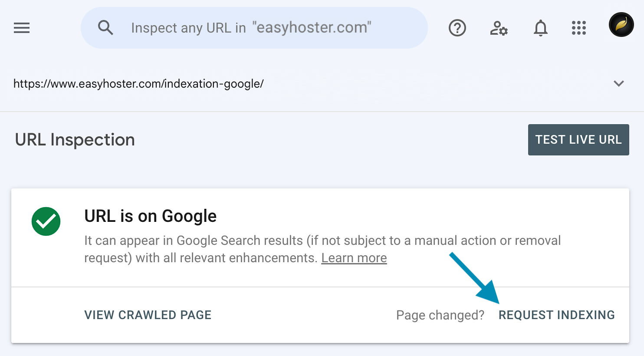Open the Help question mark icon
644x356 pixels.
pos(457,28)
